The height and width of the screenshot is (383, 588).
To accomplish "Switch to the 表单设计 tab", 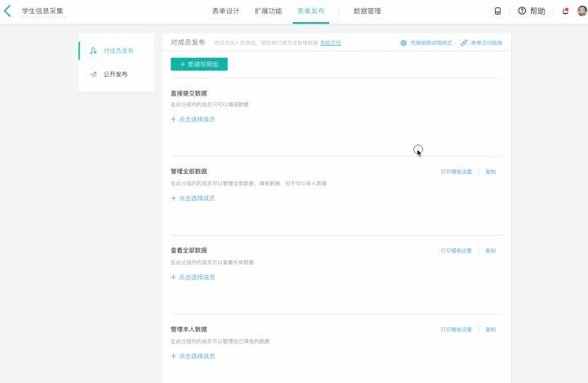I will point(225,11).
